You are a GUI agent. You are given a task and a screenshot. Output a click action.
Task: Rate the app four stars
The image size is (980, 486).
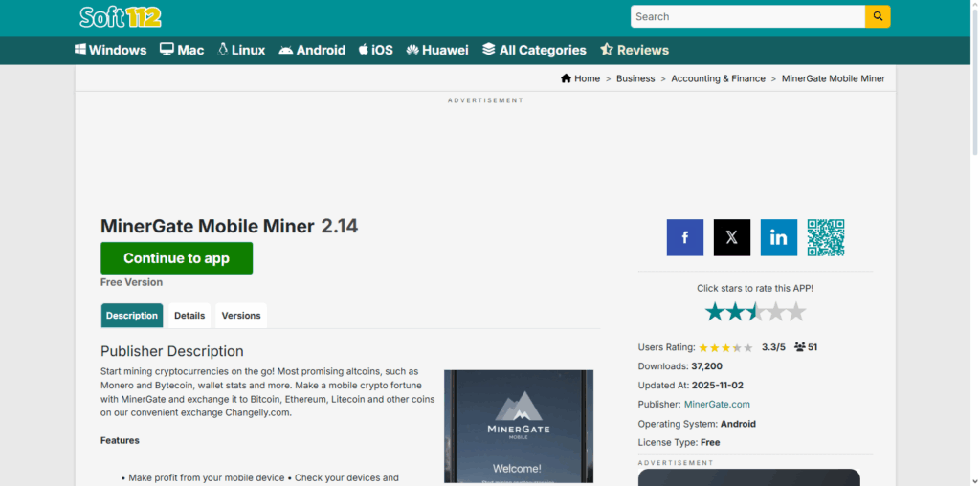pyautogui.click(x=775, y=311)
